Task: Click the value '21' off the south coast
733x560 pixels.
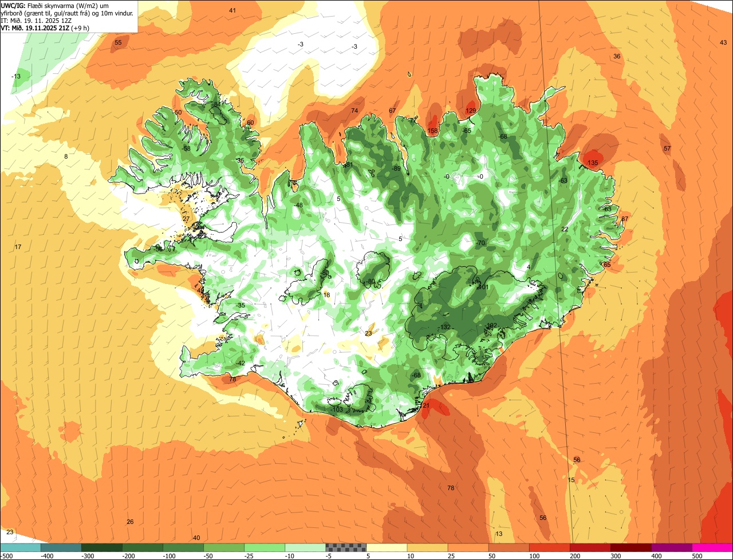Action: coord(425,405)
